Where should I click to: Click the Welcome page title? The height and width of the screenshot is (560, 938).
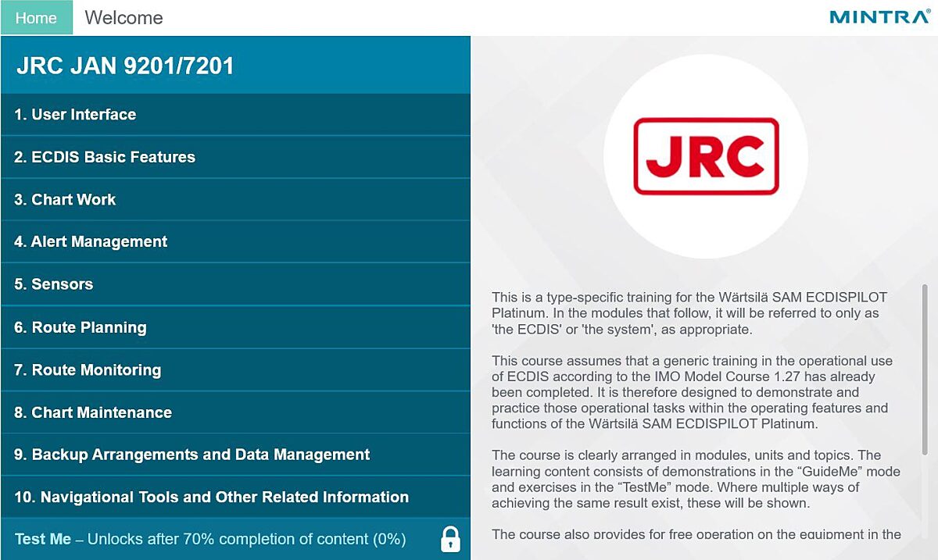[124, 18]
